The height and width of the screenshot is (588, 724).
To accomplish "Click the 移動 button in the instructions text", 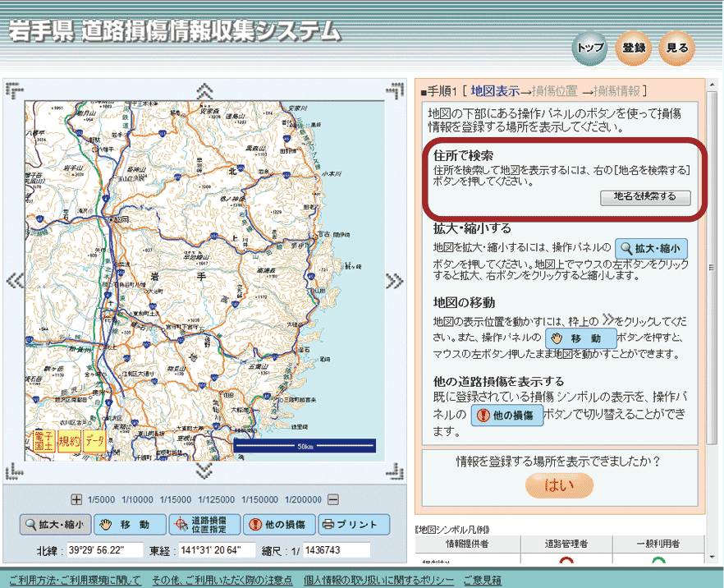I will 581,338.
